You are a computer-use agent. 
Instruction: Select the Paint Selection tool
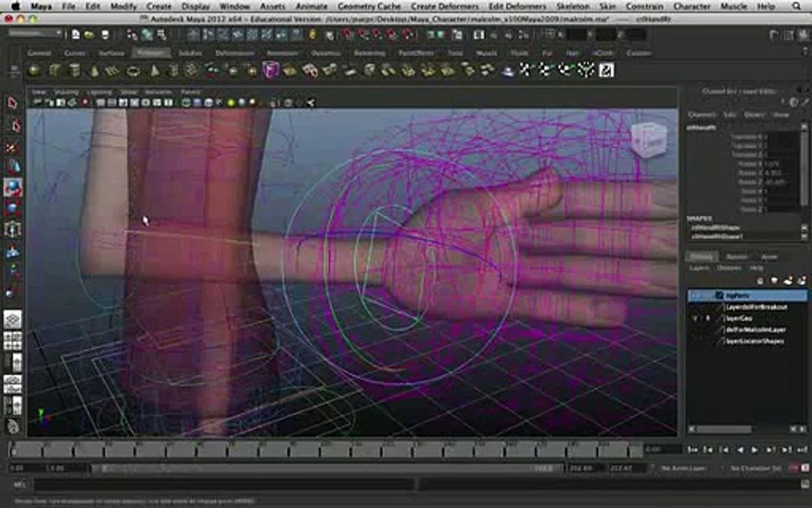[13, 147]
